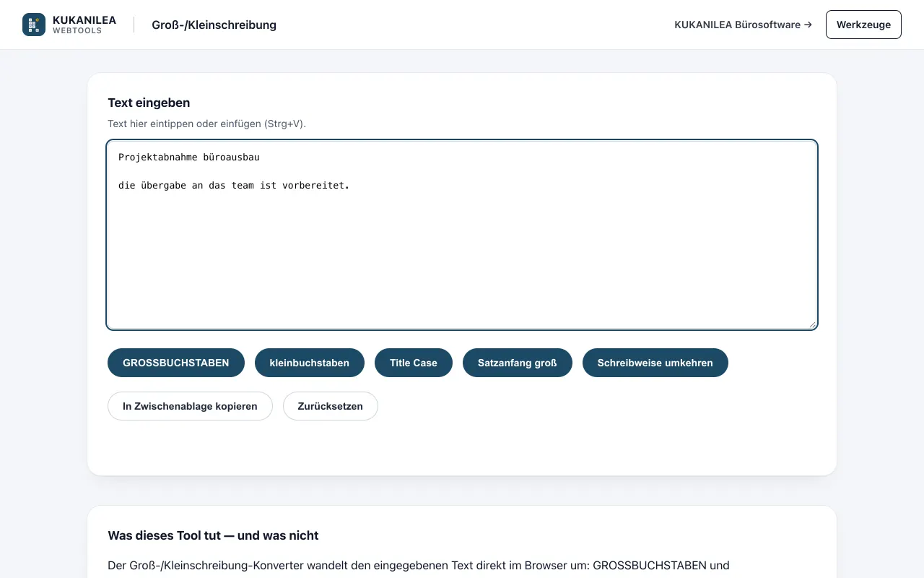The image size is (924, 578).
Task: Click heading 'Was dieses Tool tut — und was nicht'
Action: 213,535
